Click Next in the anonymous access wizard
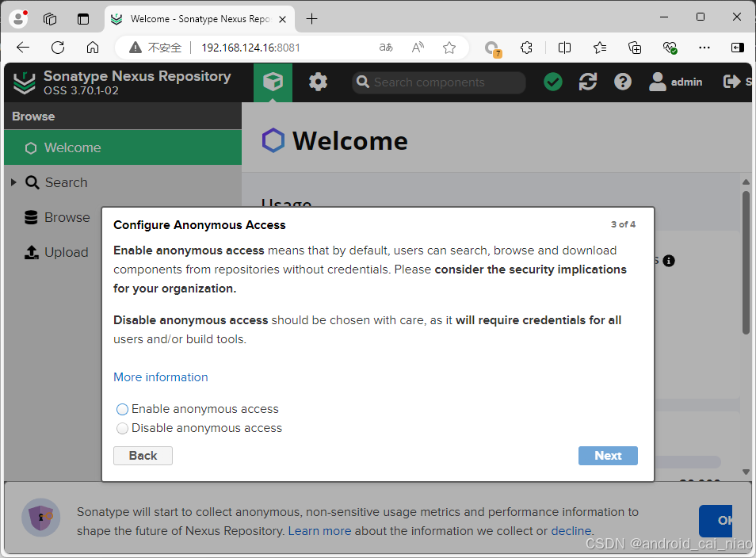This screenshot has width=756, height=558. coord(608,456)
